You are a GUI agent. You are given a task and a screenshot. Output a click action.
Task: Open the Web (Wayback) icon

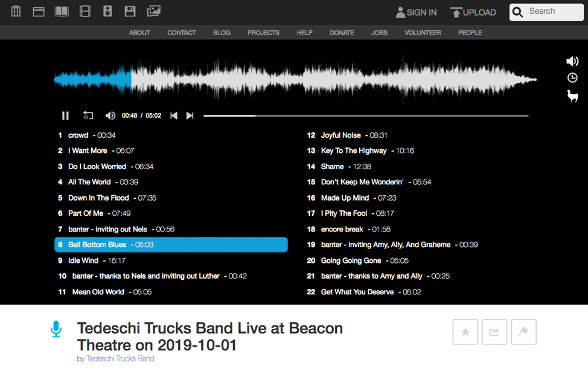(38, 11)
